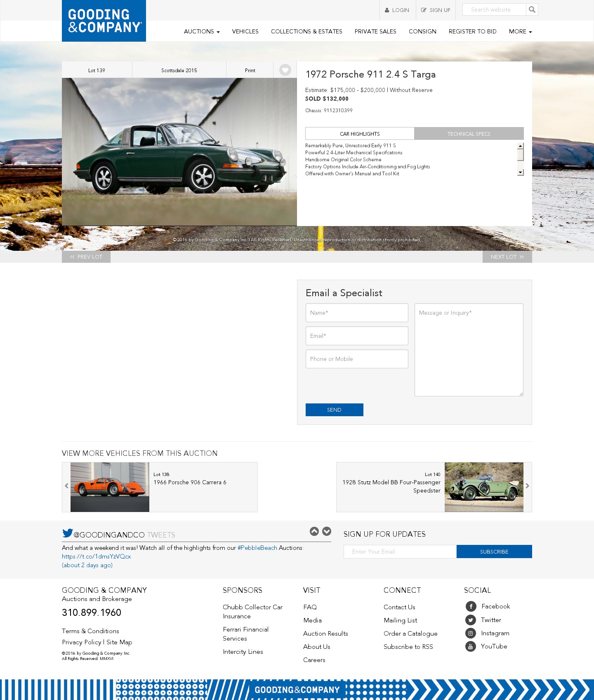Click the Login link

click(397, 10)
